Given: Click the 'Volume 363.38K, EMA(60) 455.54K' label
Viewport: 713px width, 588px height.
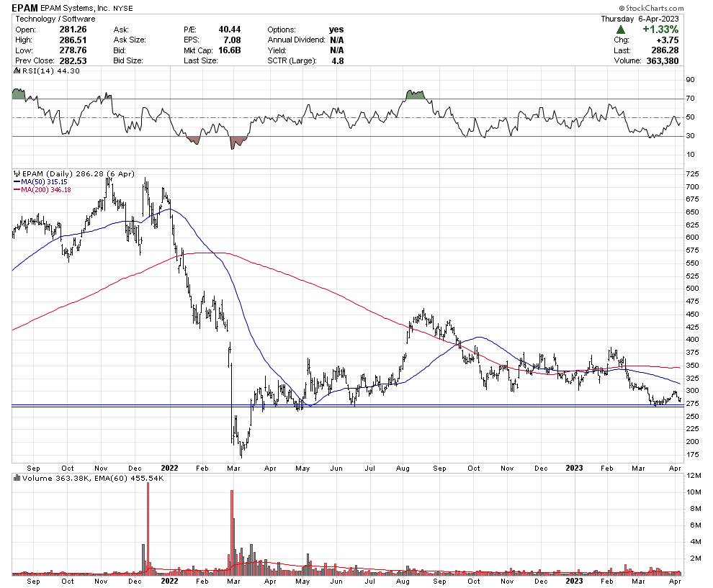Looking at the screenshot, I should click(93, 478).
